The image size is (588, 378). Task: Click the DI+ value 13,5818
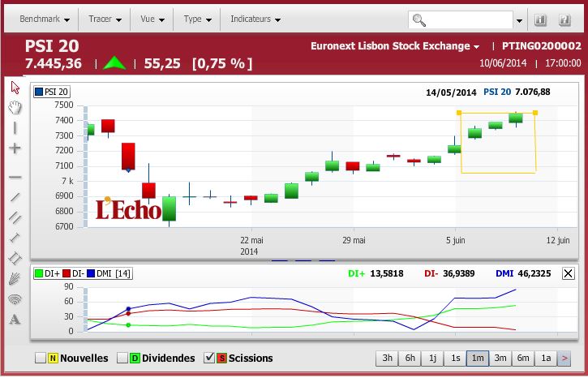point(387,273)
